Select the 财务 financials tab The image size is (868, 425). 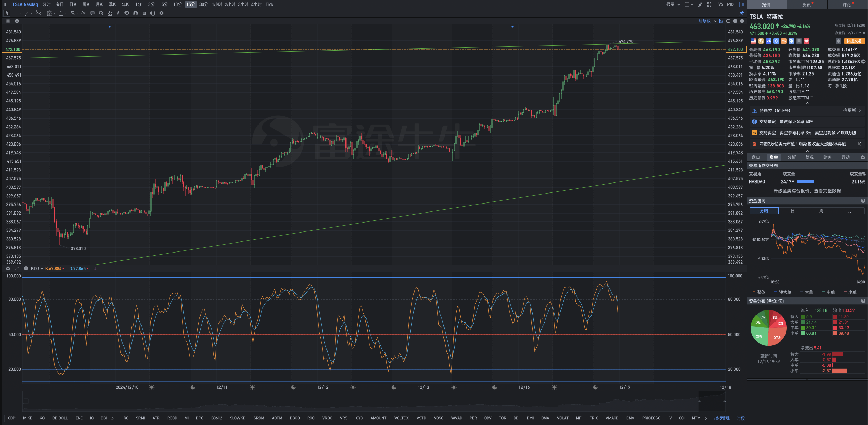pyautogui.click(x=828, y=157)
